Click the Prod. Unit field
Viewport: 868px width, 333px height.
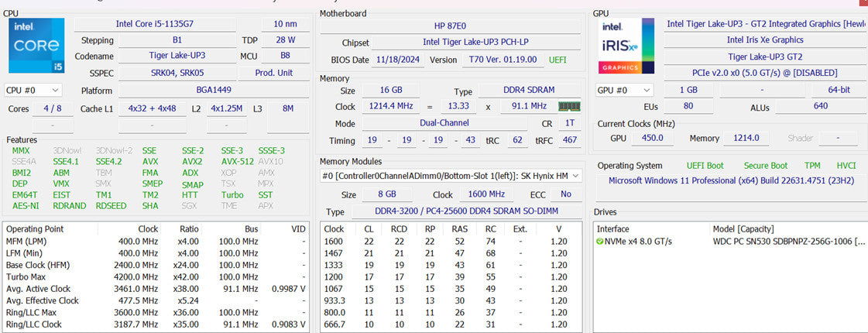coord(274,73)
